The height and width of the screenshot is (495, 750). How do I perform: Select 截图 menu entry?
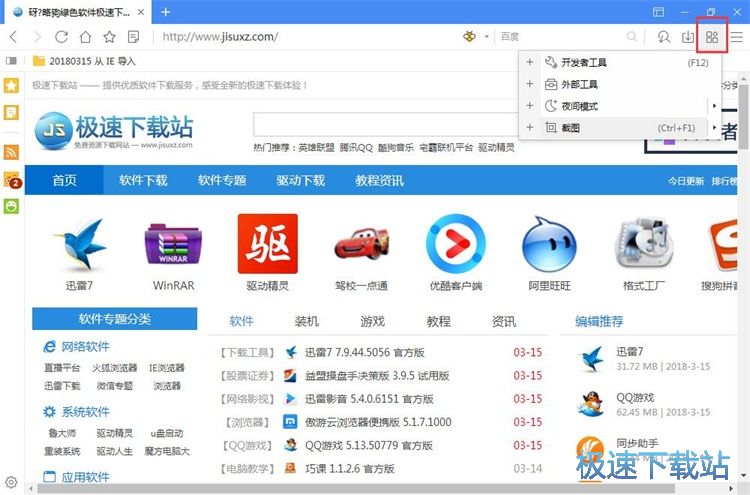pos(624,128)
